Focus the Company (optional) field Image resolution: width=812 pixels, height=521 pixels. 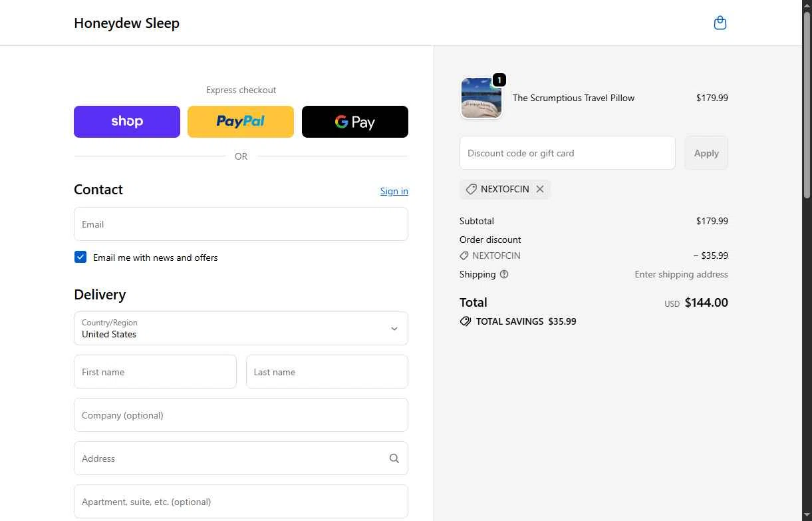pyautogui.click(x=241, y=415)
